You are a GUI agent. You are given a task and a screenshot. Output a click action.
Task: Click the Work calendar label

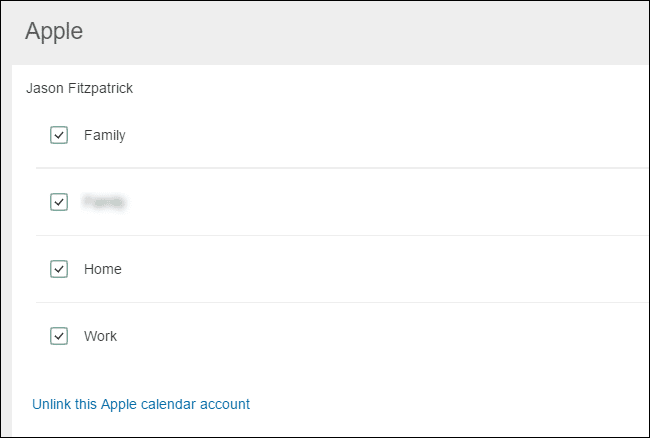(x=101, y=336)
